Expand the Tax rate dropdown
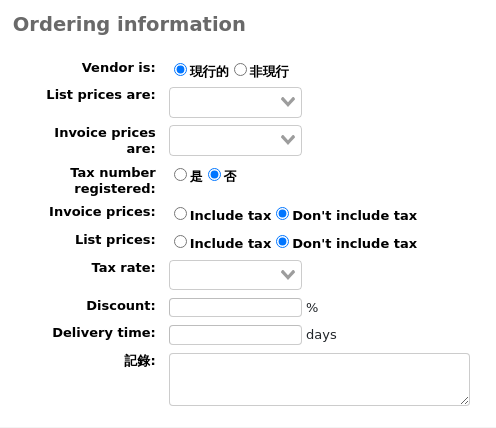The image size is (496, 428). point(235,275)
